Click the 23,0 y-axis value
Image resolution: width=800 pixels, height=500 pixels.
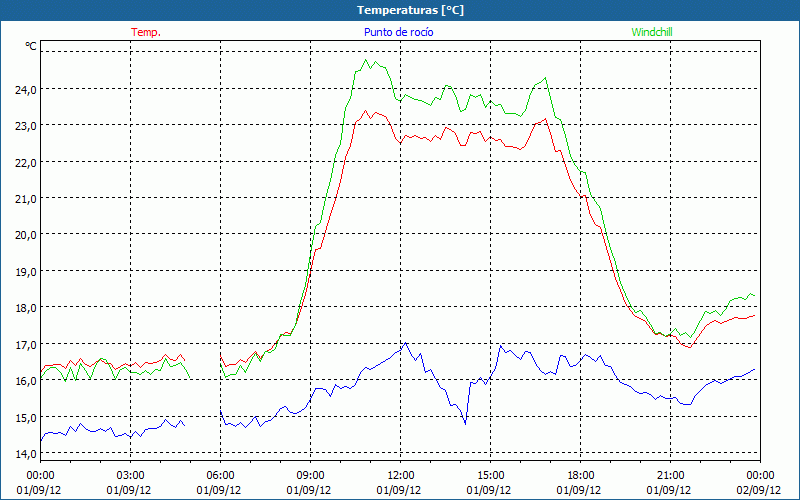26,126
